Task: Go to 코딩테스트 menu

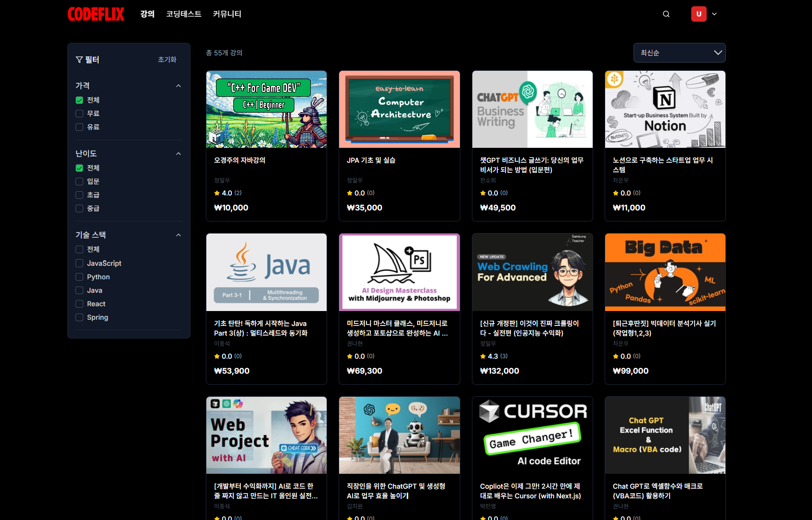Action: coord(184,14)
